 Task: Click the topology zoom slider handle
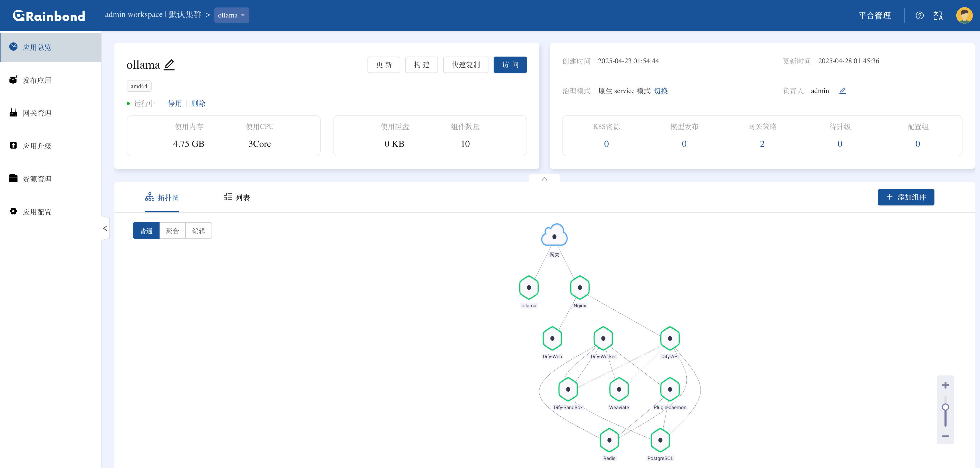[945, 407]
